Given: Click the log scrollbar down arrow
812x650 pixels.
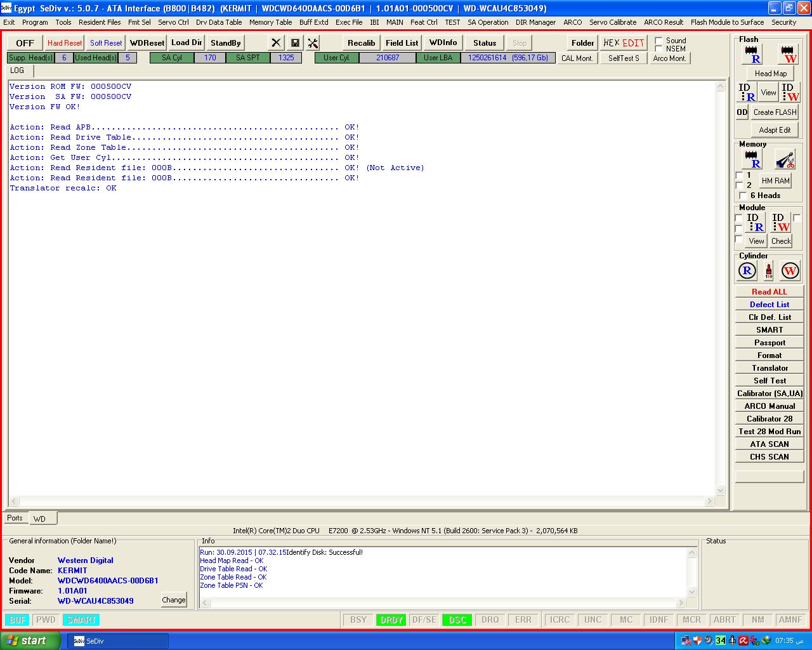Looking at the screenshot, I should (x=720, y=491).
